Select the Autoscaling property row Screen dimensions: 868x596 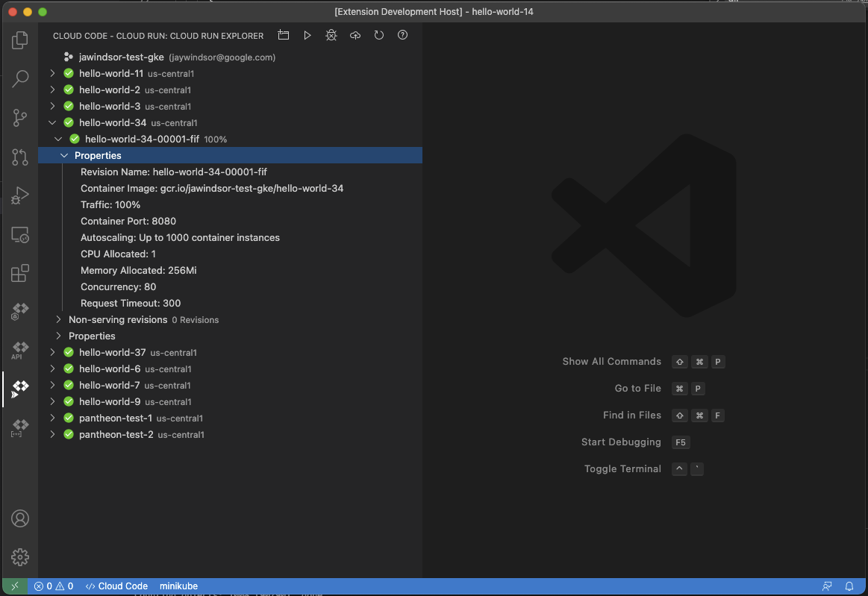pos(231,237)
